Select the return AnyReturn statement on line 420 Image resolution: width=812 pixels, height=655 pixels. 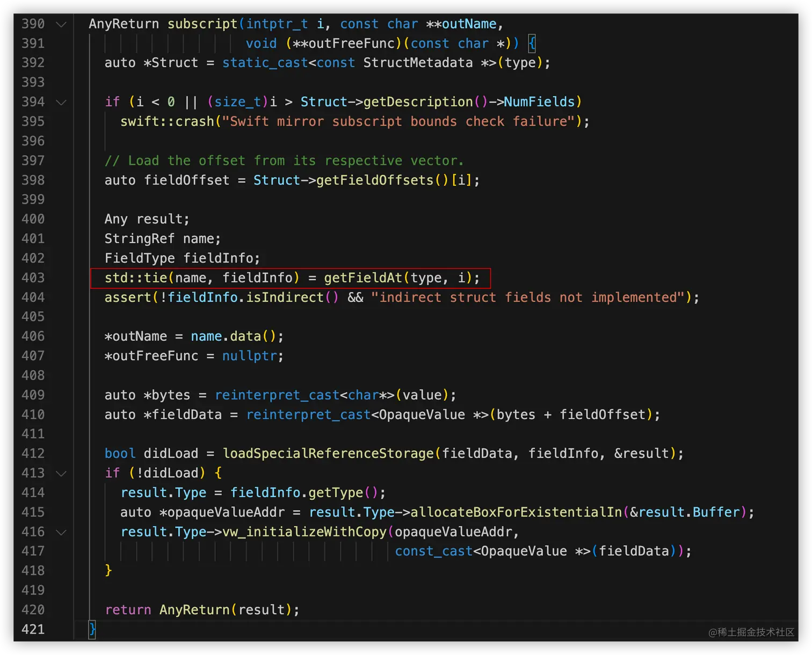(x=202, y=609)
